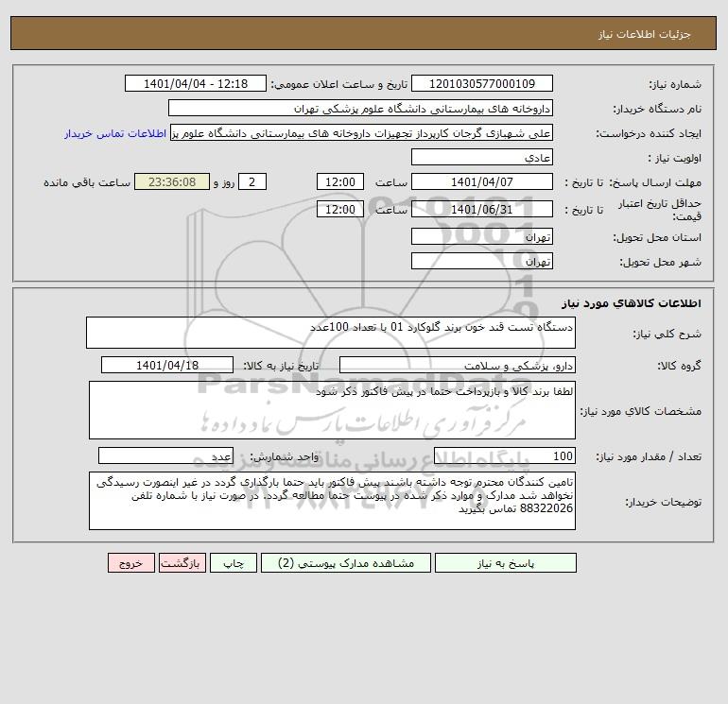Click the شهر محل تحویل label

[660, 262]
